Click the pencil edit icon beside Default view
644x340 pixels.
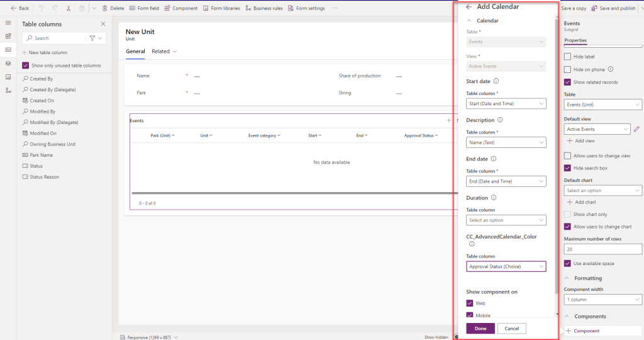636,129
